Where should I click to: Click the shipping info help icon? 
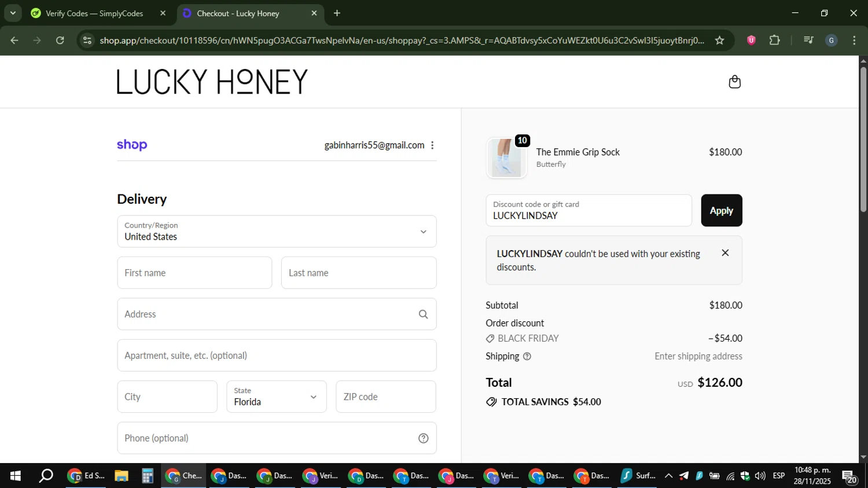coord(527,357)
